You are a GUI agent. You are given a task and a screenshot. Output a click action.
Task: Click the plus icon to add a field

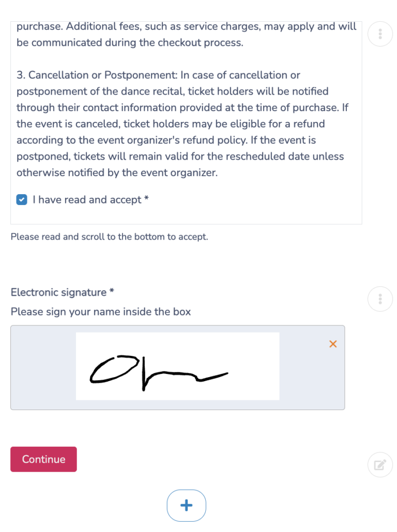[x=186, y=506]
